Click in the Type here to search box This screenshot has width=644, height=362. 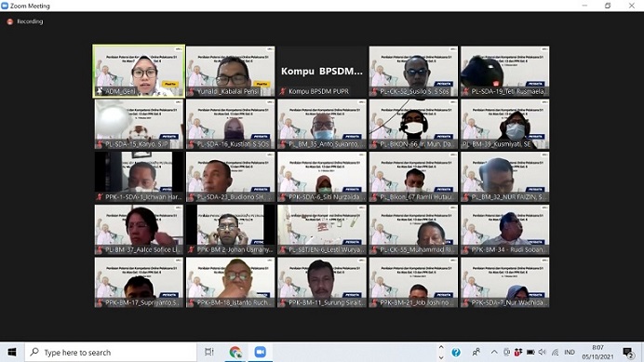coord(111,352)
